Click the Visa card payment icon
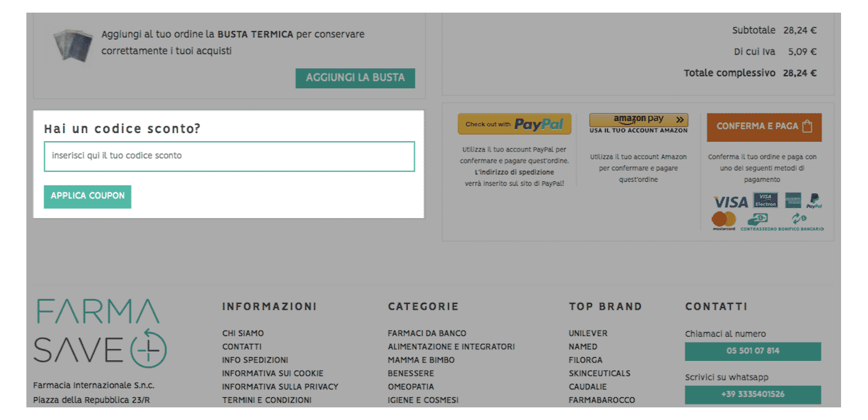Image resolution: width=868 pixels, height=420 pixels. (730, 202)
